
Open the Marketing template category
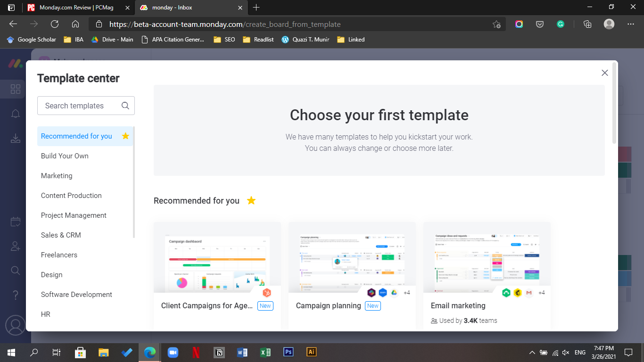[57, 176]
